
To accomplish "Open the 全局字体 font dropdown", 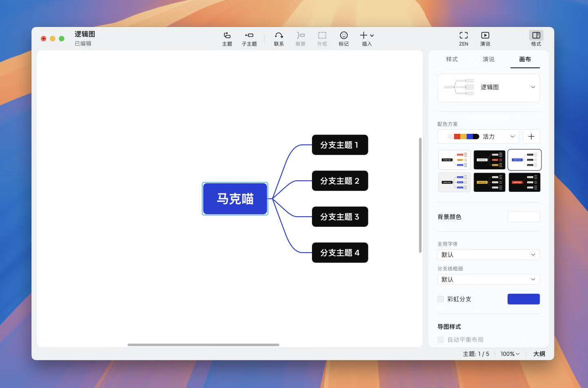I will [x=488, y=255].
